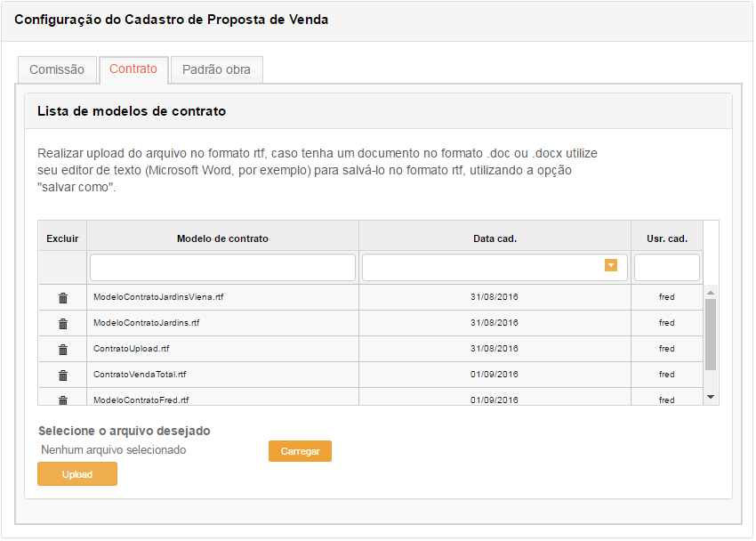Remove ContratoUpload.rtf using its trash icon
This screenshot has width=756, height=541.
(x=62, y=349)
